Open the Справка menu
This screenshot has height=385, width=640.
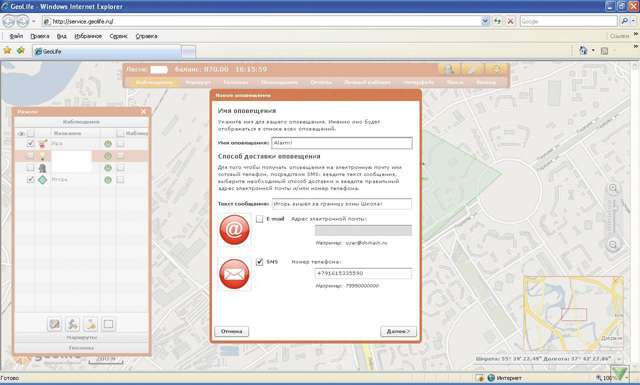pyautogui.click(x=146, y=36)
